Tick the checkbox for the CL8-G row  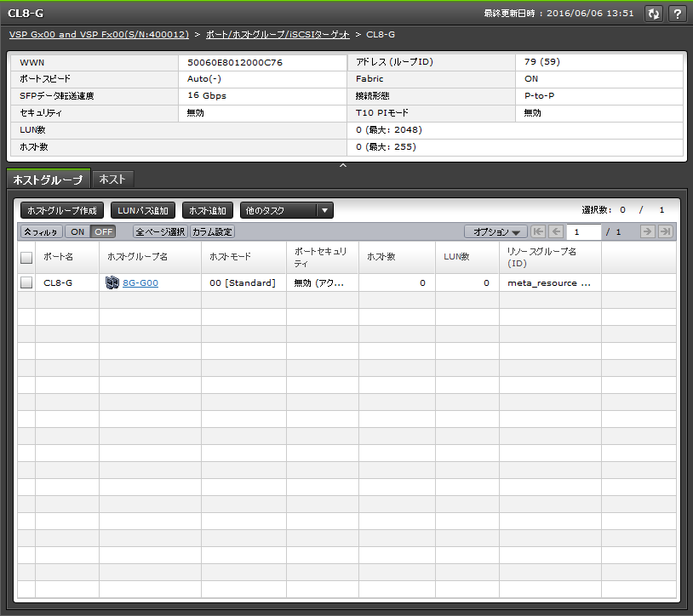[26, 282]
